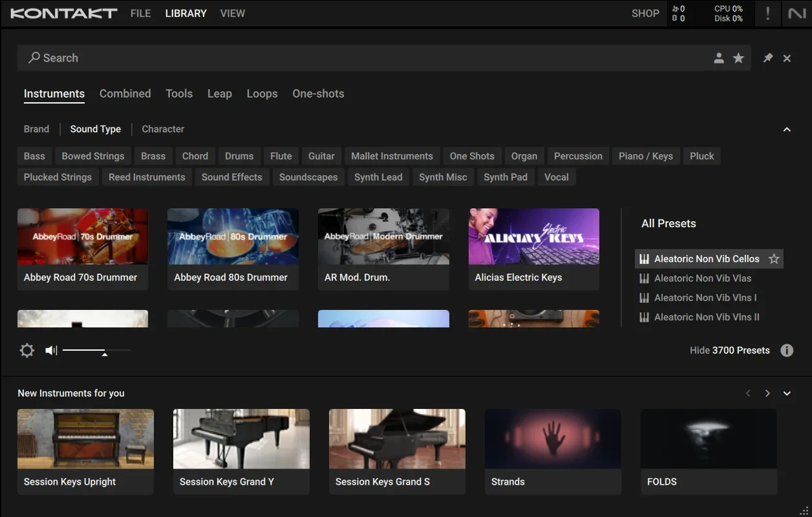Image resolution: width=812 pixels, height=517 pixels.
Task: Show user content via person icon
Action: (719, 58)
